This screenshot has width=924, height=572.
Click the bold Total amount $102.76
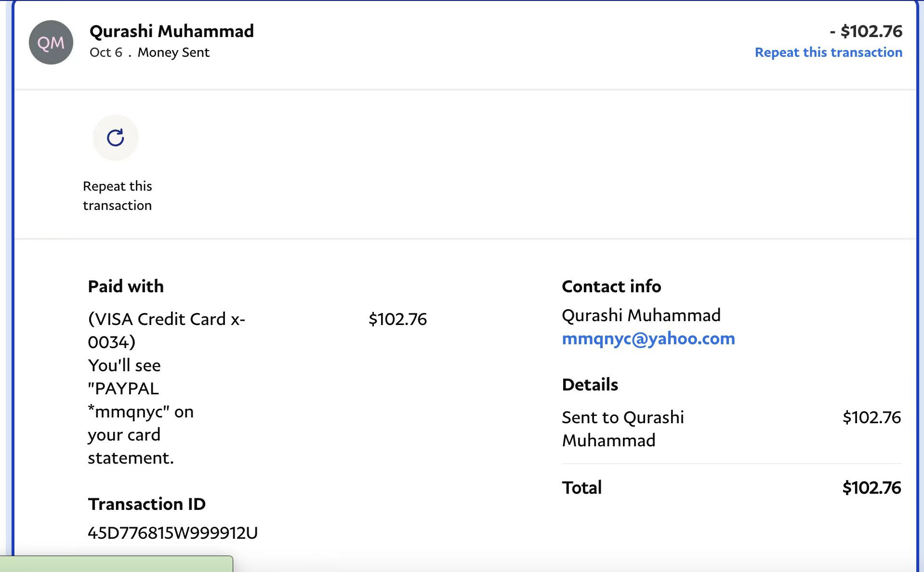coord(871,487)
